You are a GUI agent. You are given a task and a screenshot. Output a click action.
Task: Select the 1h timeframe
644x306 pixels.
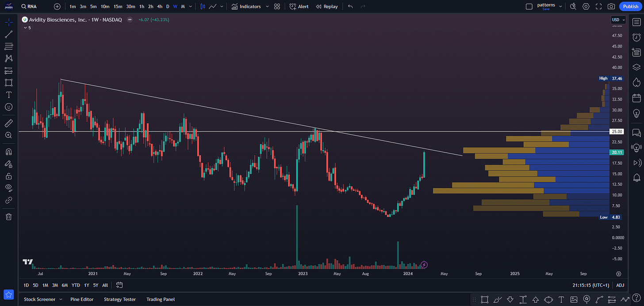[x=142, y=7]
